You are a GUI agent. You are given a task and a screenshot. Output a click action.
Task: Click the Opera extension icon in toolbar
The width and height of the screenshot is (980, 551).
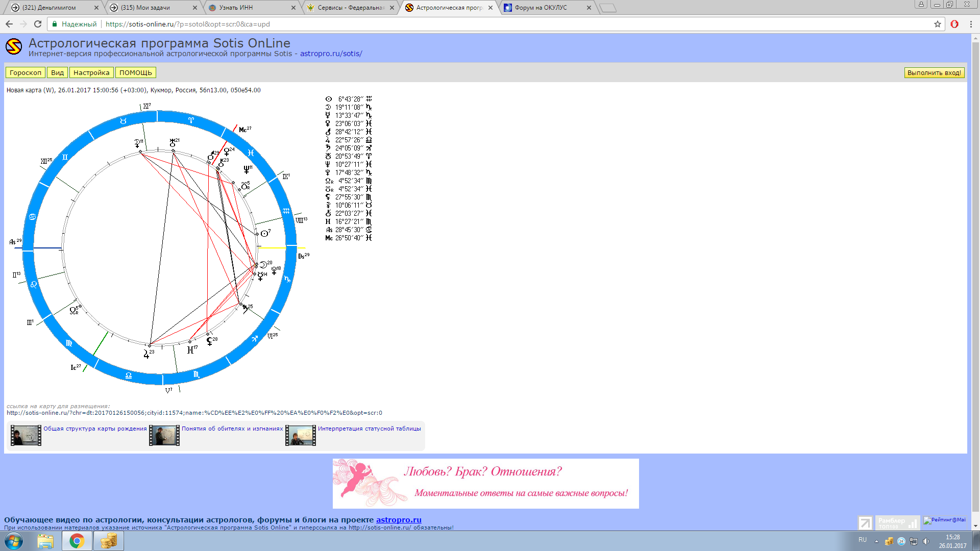(954, 24)
